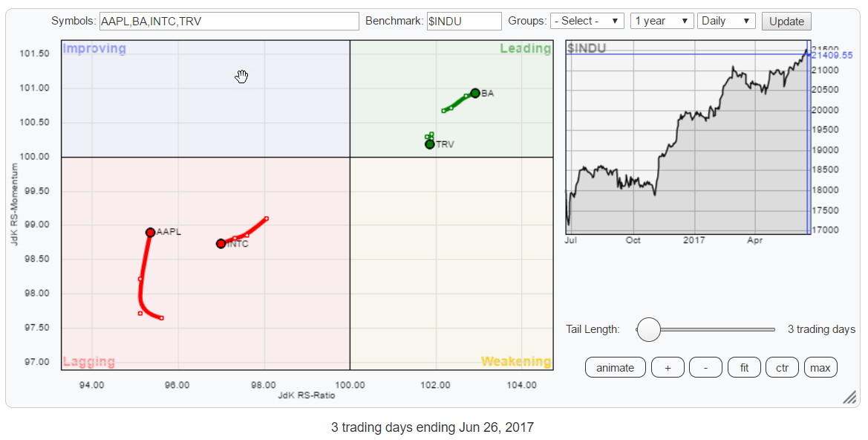The image size is (868, 440).
Task: Click the Benchmark $INDU input field
Action: (464, 21)
